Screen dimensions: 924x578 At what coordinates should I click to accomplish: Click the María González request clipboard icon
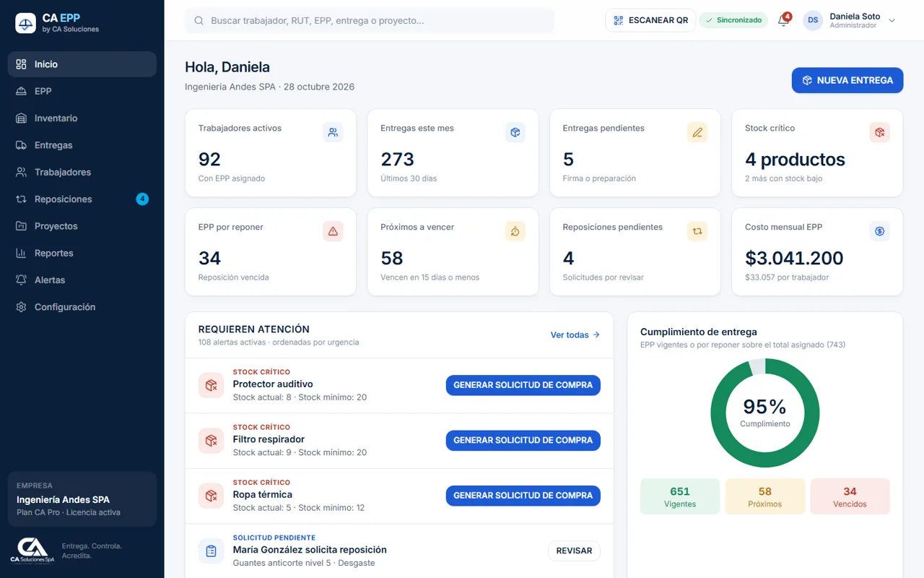click(x=211, y=551)
